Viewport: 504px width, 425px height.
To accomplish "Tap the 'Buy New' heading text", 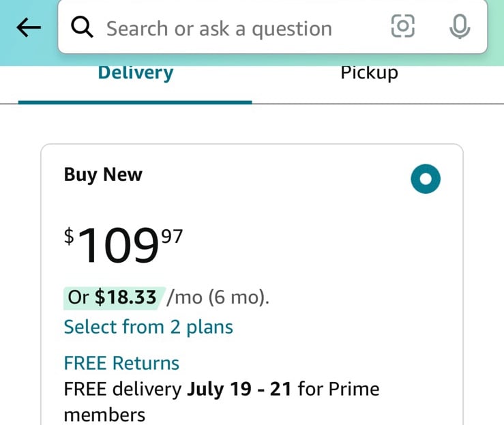I will (103, 175).
